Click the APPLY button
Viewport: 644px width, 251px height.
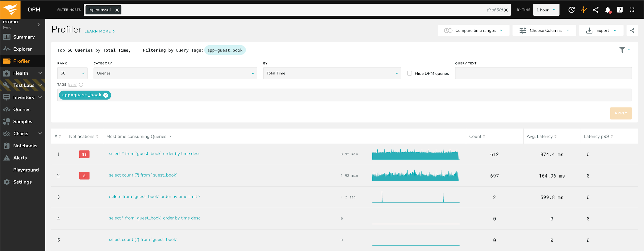pyautogui.click(x=621, y=113)
